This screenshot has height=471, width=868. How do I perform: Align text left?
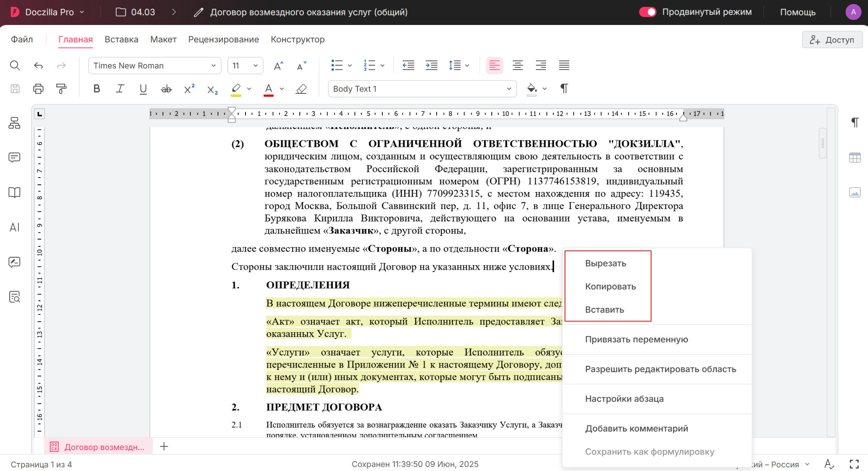coord(495,66)
